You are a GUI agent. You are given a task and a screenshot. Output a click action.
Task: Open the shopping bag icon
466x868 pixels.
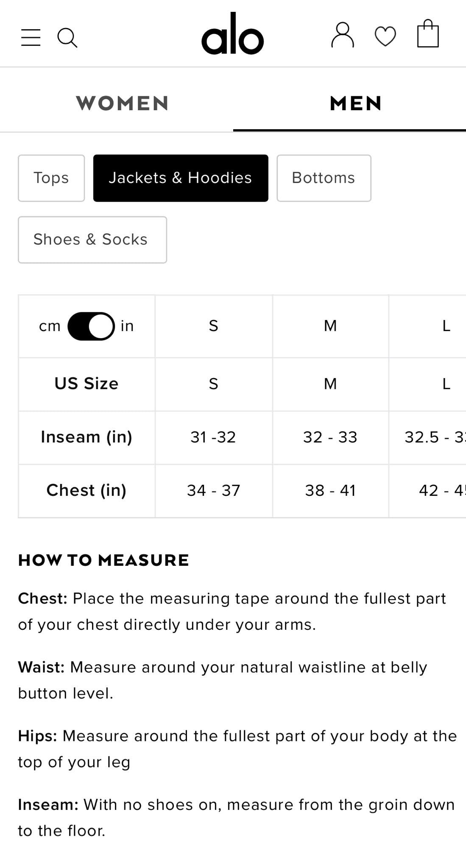428,34
